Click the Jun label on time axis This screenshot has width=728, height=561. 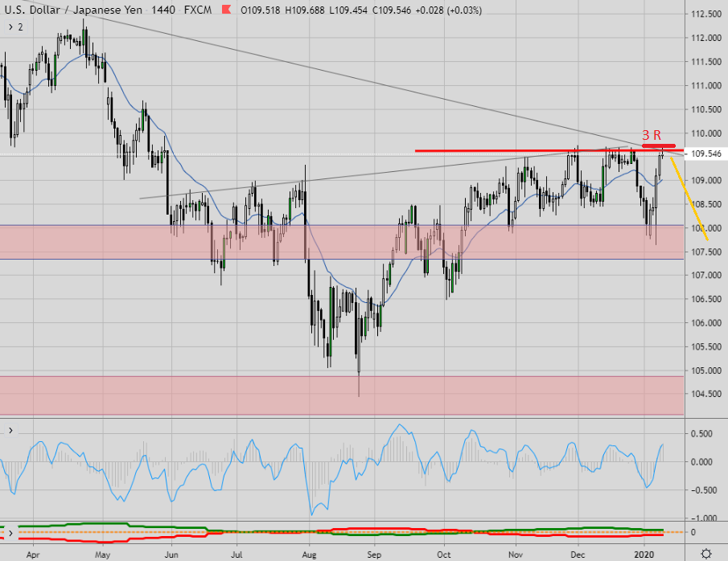[171, 555]
